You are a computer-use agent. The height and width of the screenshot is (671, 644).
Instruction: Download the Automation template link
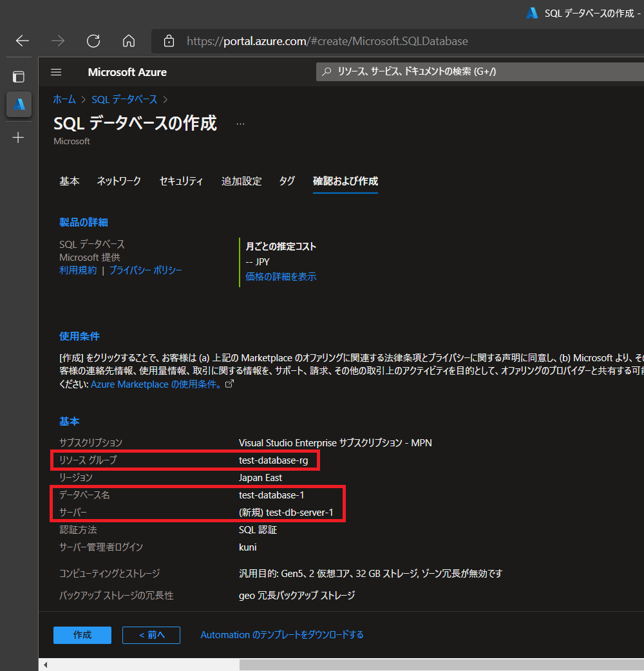282,635
